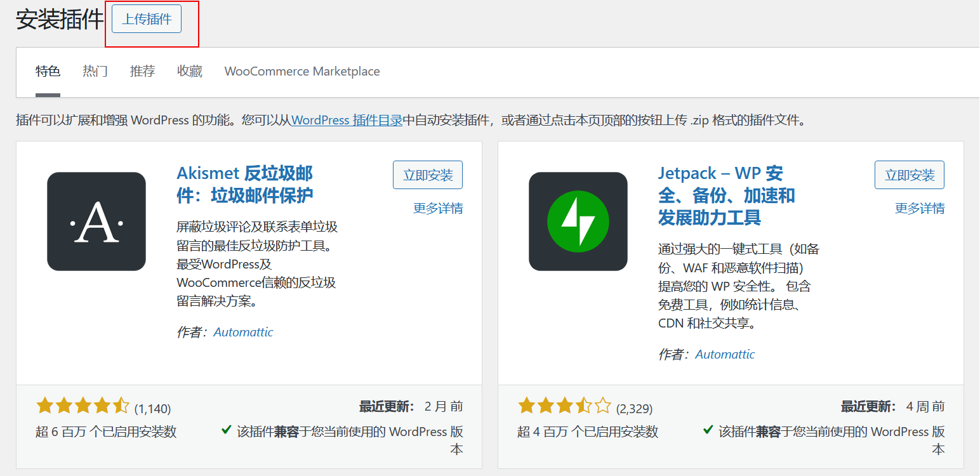
Task: Click the Akismet plugin logo icon
Action: [96, 221]
